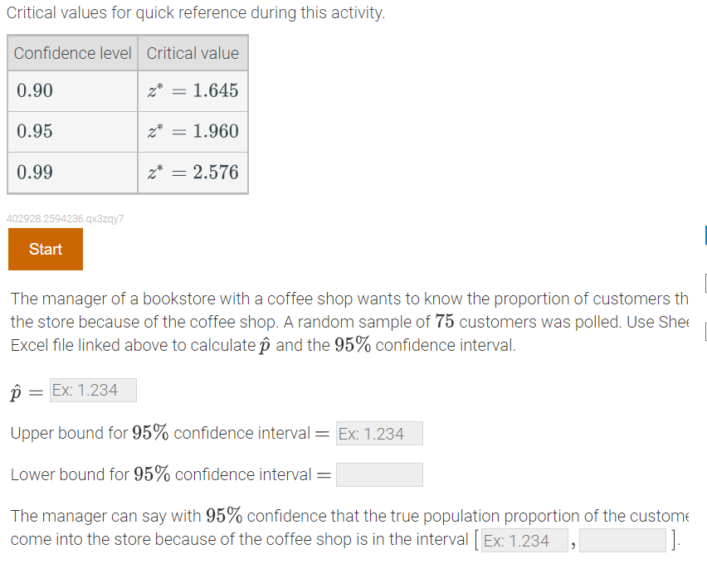Click the z* = 1.960 critical value
Image resolution: width=707 pixels, height=588 pixels.
(193, 131)
